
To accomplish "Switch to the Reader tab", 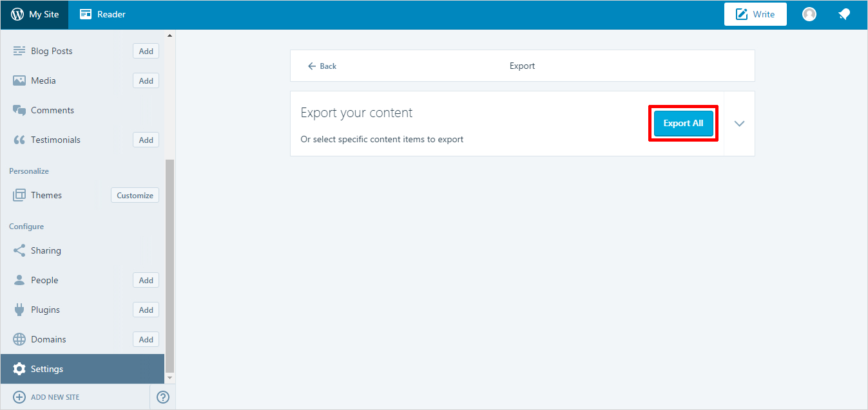I will 102,14.
